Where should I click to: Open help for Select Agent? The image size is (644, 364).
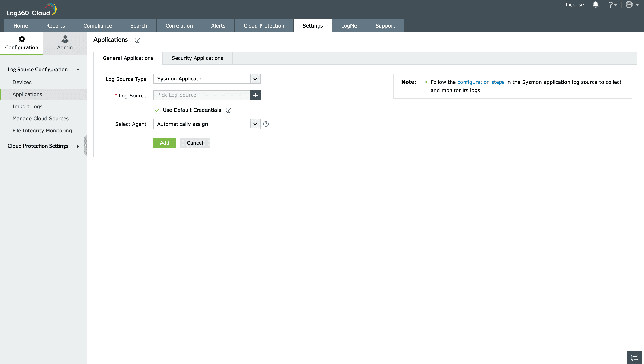coord(266,124)
